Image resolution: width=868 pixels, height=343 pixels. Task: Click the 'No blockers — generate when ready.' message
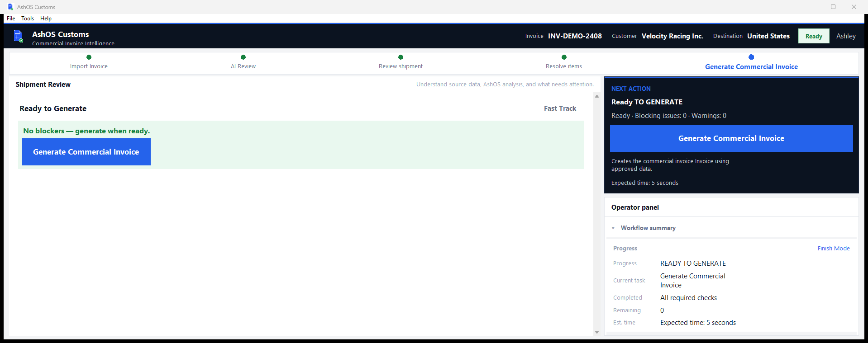[x=86, y=131]
